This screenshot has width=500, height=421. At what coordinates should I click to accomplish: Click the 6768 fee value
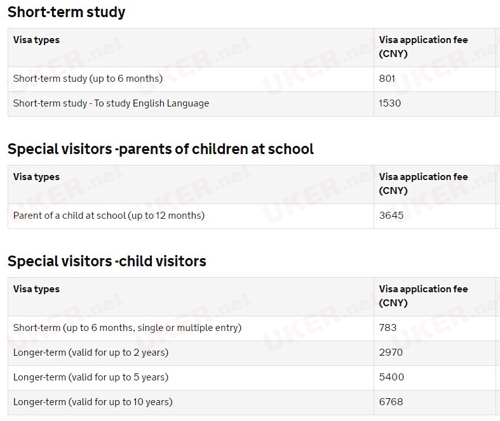pos(391,402)
